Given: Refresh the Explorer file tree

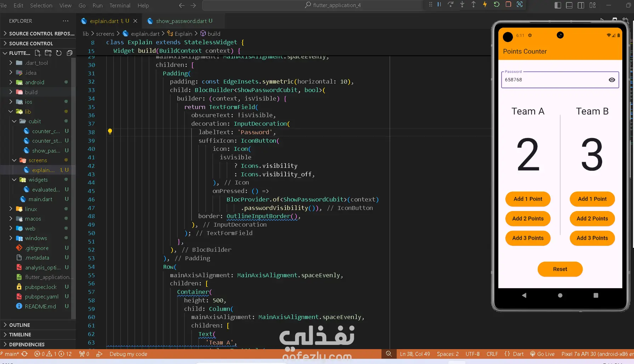Looking at the screenshot, I should coord(59,53).
